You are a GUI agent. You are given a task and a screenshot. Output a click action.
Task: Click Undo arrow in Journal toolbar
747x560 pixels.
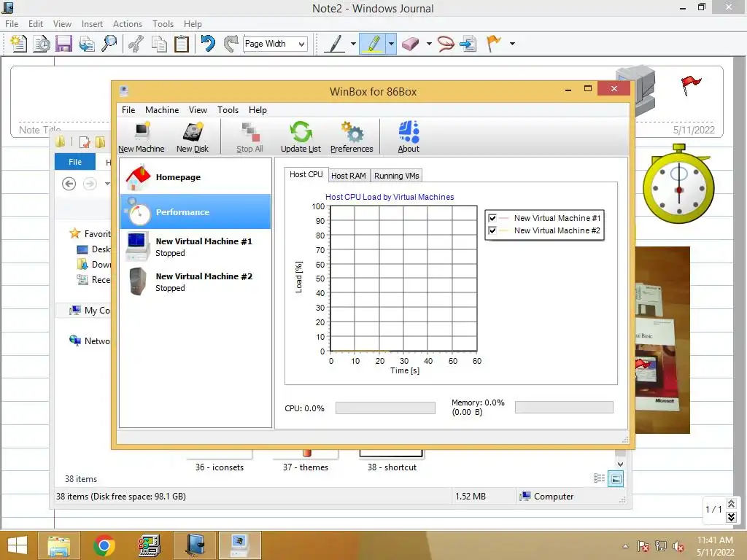click(208, 44)
